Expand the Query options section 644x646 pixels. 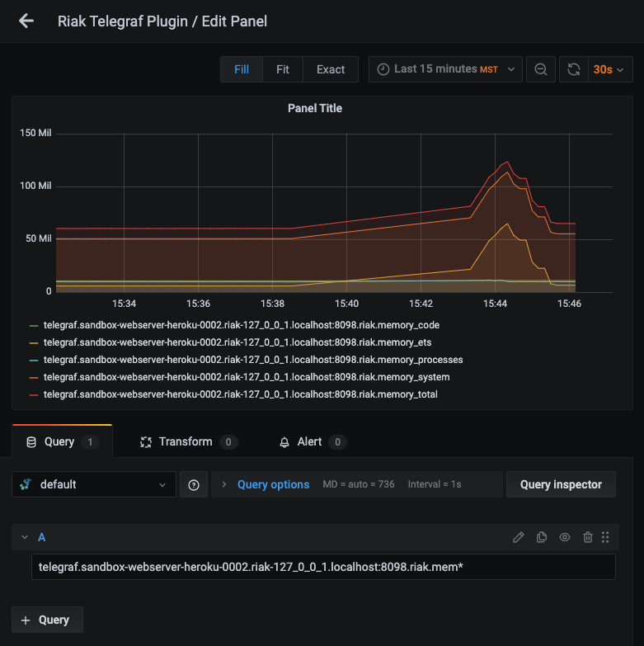(x=224, y=484)
